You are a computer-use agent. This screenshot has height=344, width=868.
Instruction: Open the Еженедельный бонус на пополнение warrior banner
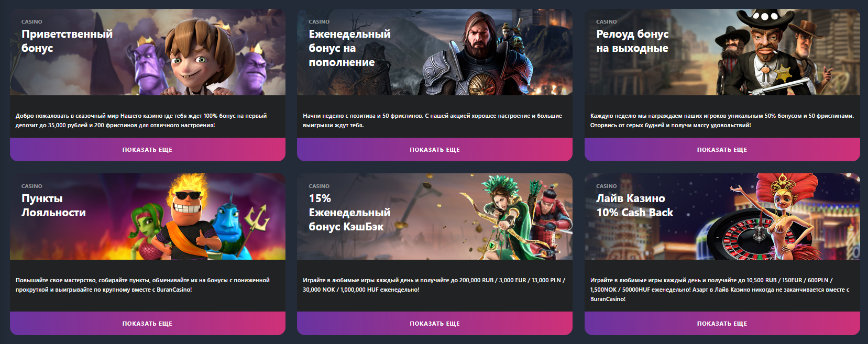pyautogui.click(x=435, y=52)
